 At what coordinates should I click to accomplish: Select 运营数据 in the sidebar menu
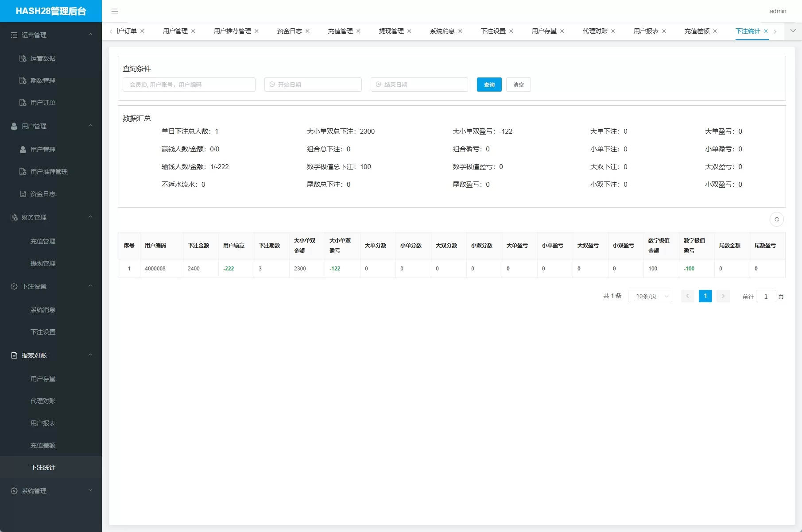click(x=43, y=58)
